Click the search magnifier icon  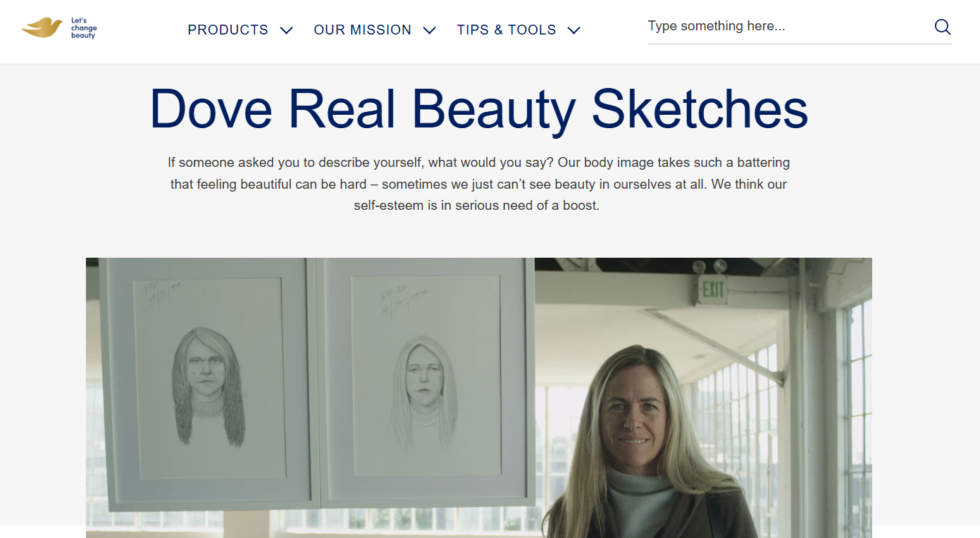click(943, 27)
